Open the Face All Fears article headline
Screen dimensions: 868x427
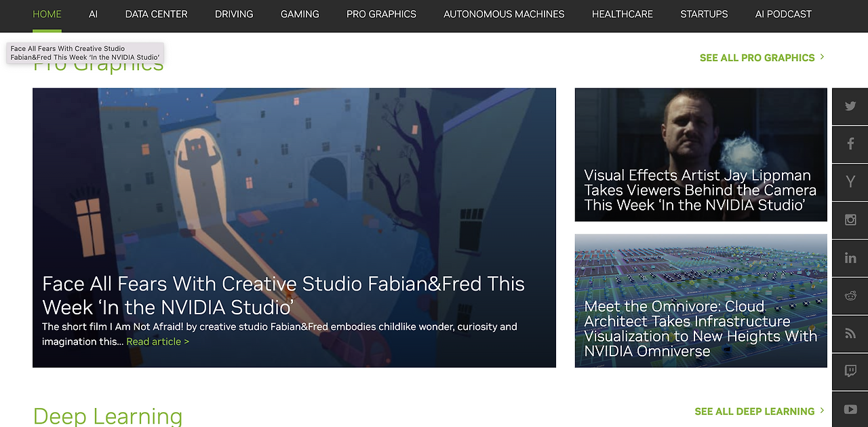(283, 295)
